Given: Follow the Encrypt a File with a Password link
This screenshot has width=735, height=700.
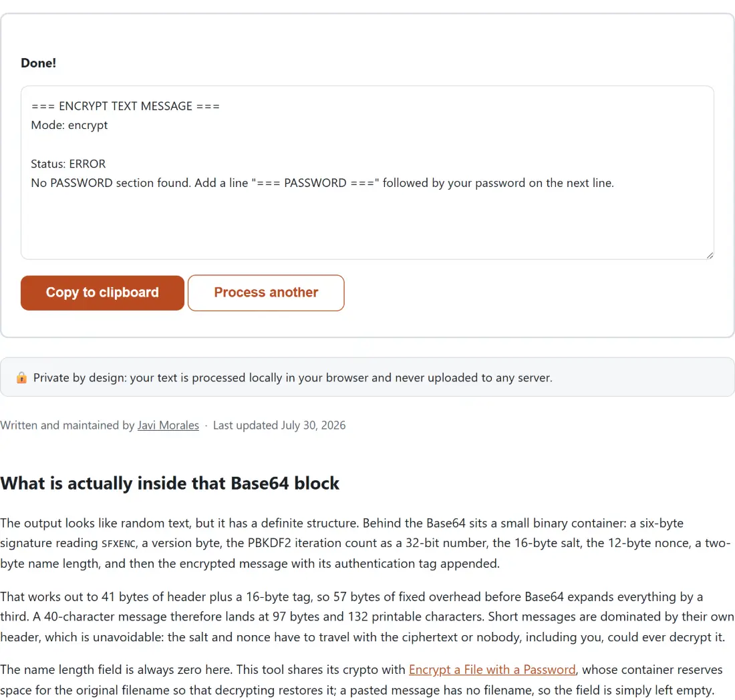Looking at the screenshot, I should (x=492, y=669).
